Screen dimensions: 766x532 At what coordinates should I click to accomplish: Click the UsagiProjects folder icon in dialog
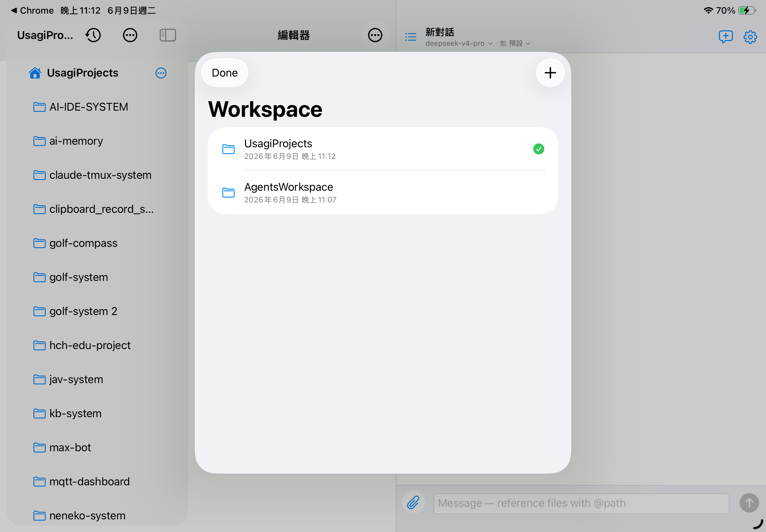(x=228, y=149)
